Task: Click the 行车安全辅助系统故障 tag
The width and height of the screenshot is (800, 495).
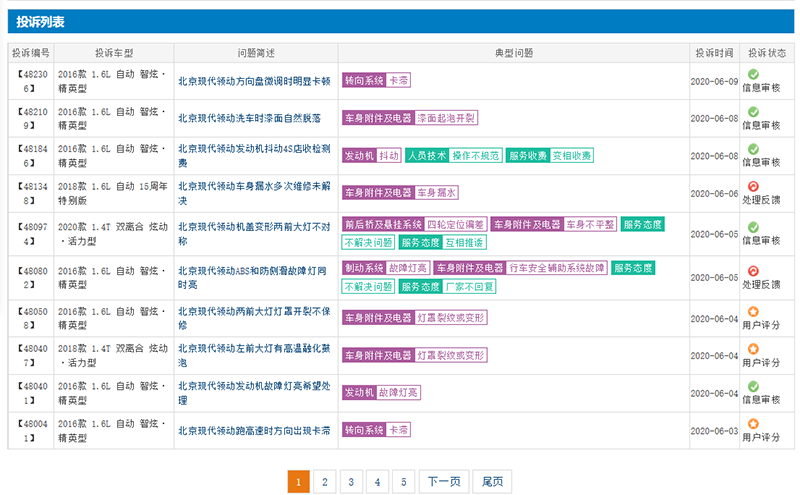Action: click(557, 268)
